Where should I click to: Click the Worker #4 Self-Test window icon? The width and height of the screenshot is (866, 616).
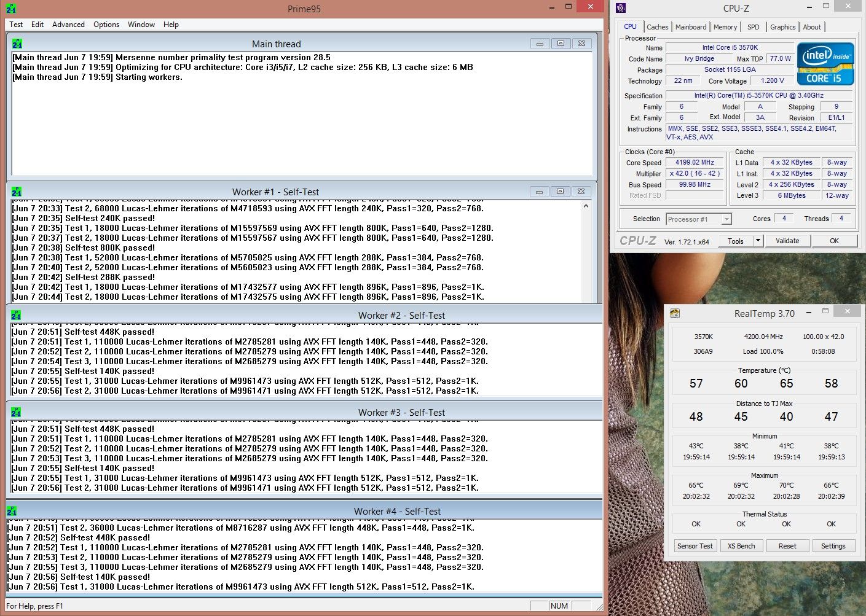[12, 511]
